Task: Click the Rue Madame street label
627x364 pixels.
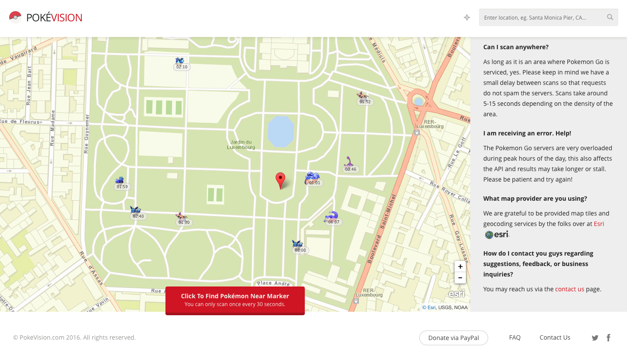Action: [x=53, y=128]
